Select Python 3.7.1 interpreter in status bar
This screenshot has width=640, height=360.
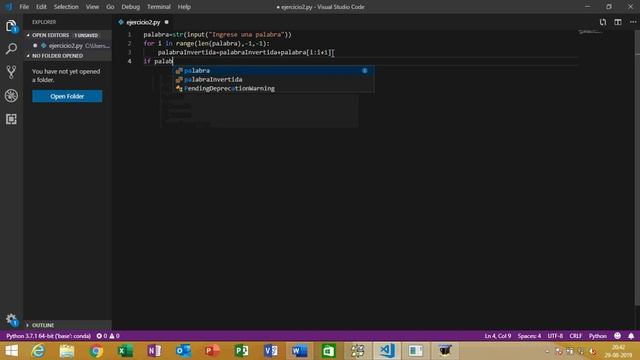tap(49, 336)
